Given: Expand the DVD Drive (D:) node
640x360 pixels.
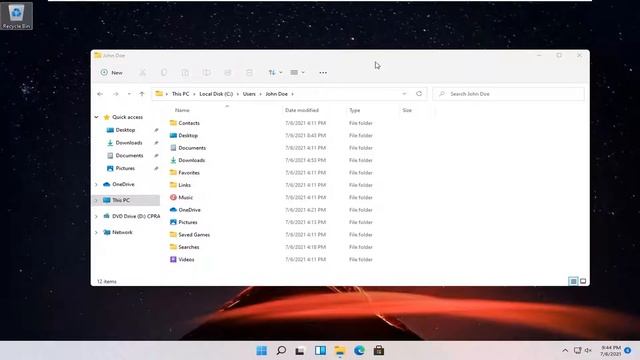Looking at the screenshot, I should (x=96, y=216).
